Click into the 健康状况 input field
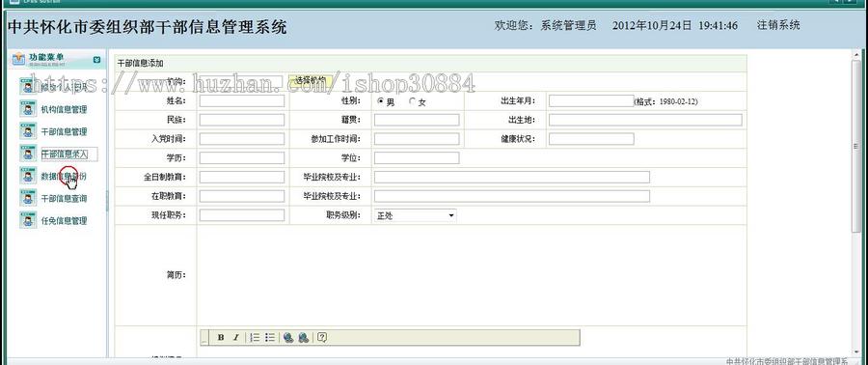 pyautogui.click(x=591, y=139)
